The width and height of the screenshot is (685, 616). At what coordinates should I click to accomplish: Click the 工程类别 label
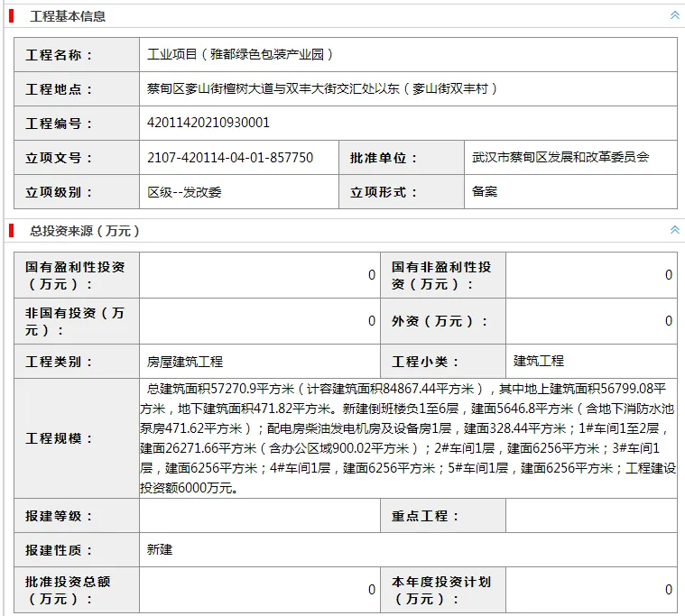pos(59,362)
